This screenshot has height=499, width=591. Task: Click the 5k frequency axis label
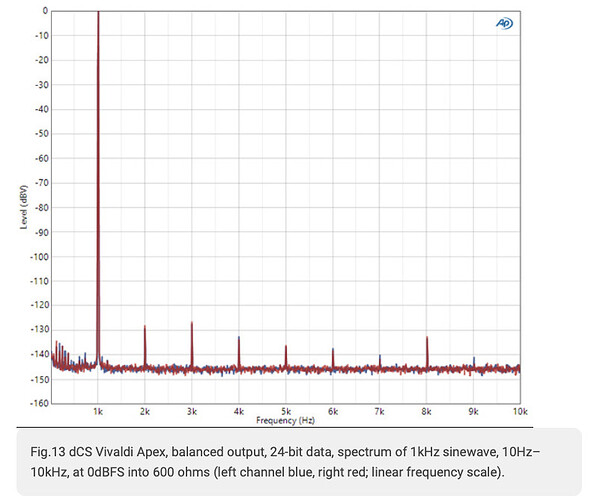[x=286, y=412]
